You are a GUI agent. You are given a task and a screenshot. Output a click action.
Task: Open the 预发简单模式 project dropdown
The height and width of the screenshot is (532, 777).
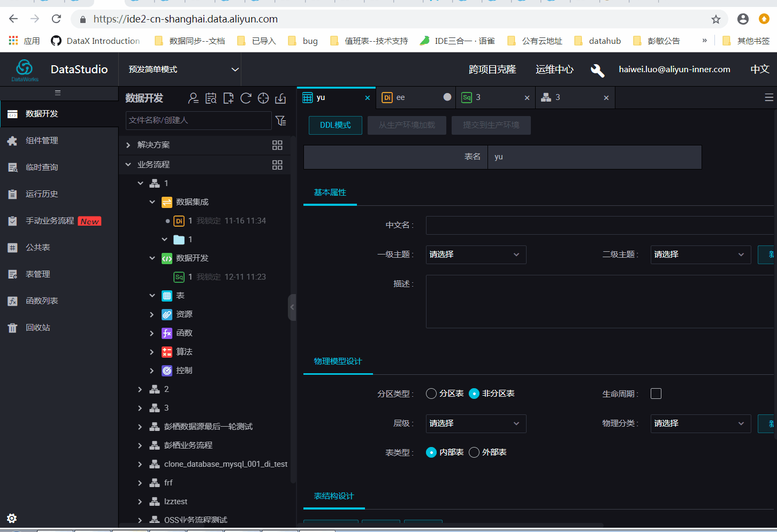[x=183, y=70]
